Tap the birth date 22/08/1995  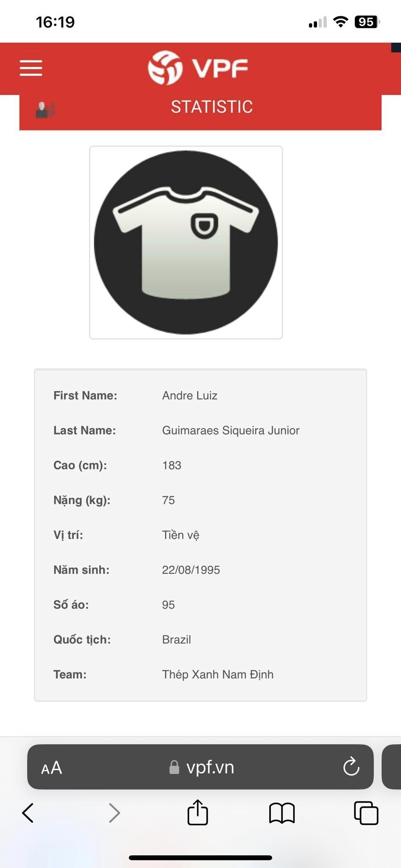(191, 570)
